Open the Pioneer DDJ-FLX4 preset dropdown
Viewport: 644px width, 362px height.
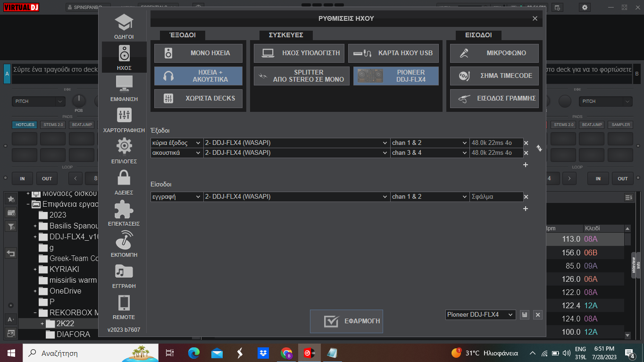(481, 314)
